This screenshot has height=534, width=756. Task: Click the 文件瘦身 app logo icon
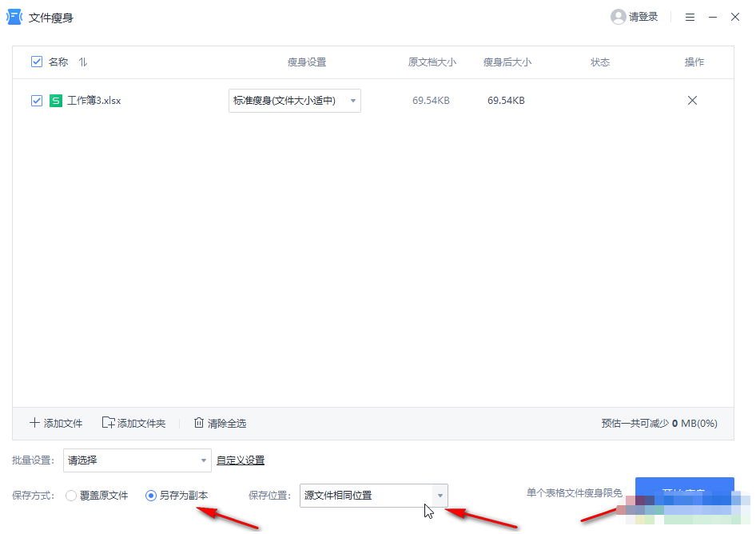(13, 16)
